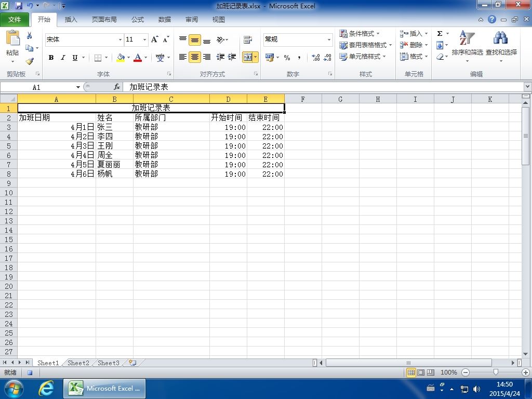Screen dimensions: 532x399
Task: Click the AutoSum sigma icon
Action: click(x=440, y=34)
